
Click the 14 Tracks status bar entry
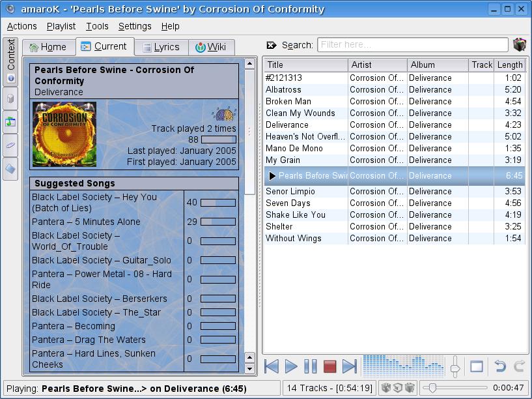click(x=329, y=388)
